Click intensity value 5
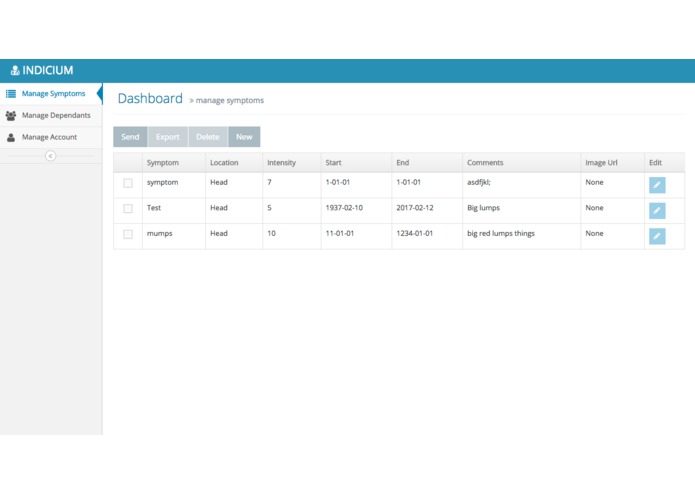 (269, 208)
